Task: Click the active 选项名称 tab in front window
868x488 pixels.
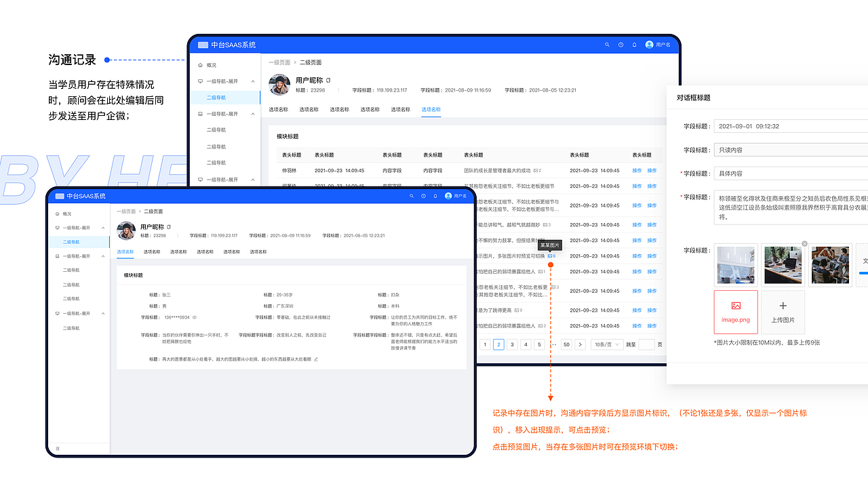Action: click(125, 251)
